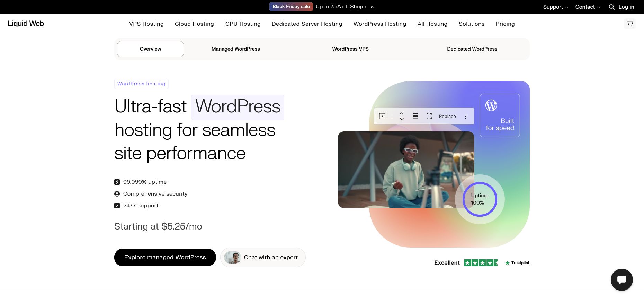The width and height of the screenshot is (644, 302).
Task: Expand the Contact dropdown
Action: (x=588, y=7)
